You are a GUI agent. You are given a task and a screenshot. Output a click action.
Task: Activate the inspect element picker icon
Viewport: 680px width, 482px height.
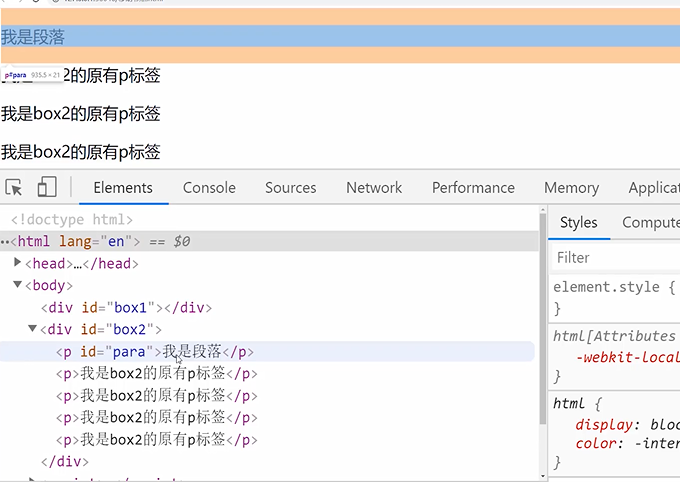(x=14, y=188)
